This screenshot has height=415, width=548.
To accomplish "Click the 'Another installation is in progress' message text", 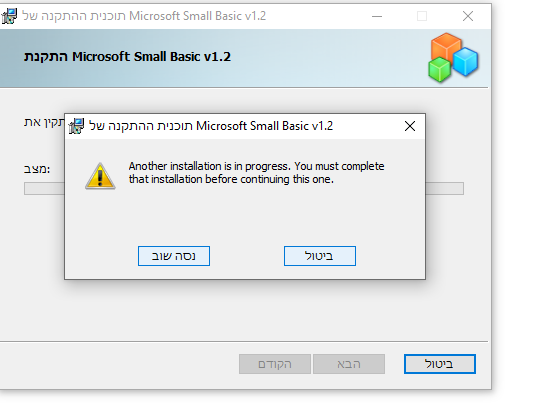I will click(256, 173).
